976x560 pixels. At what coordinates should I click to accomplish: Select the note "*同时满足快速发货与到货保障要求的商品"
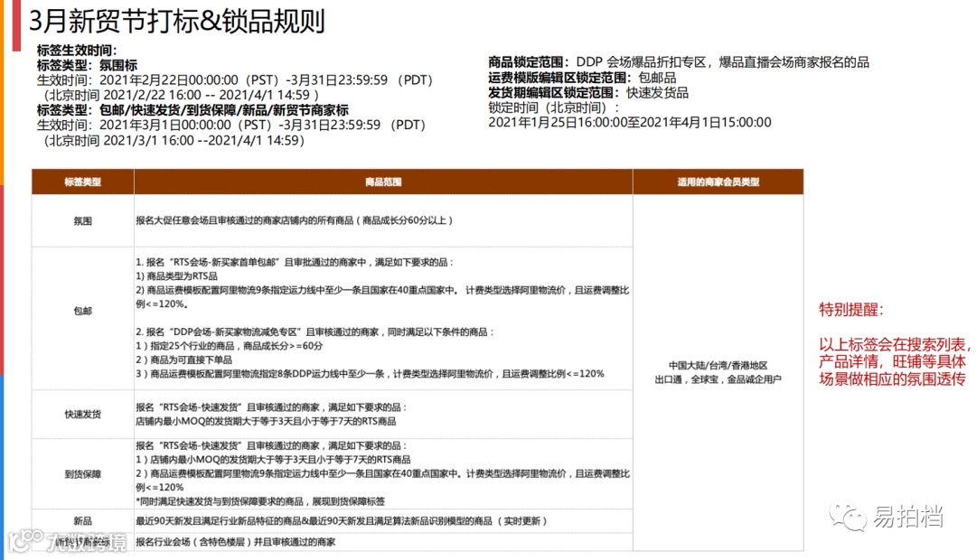click(260, 501)
